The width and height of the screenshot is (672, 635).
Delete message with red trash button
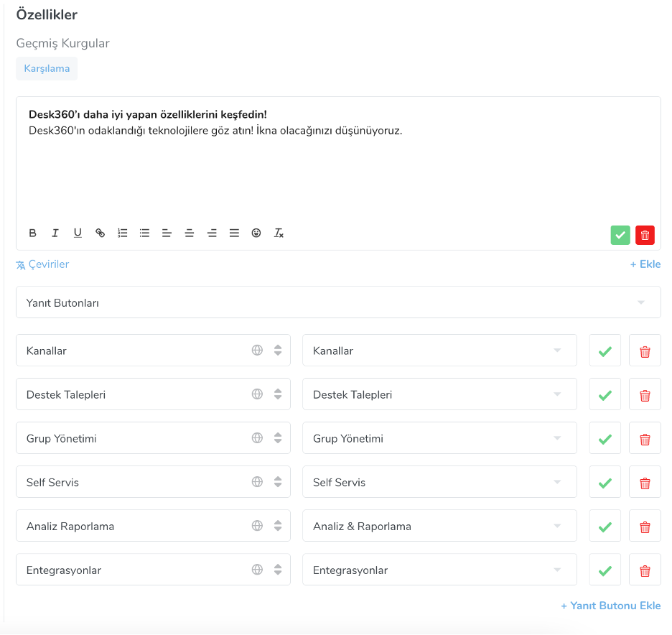[x=645, y=235]
